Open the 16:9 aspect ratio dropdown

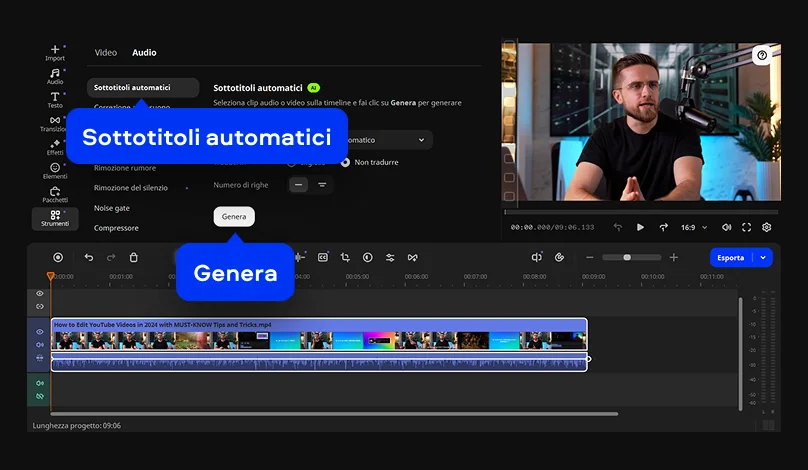click(693, 227)
